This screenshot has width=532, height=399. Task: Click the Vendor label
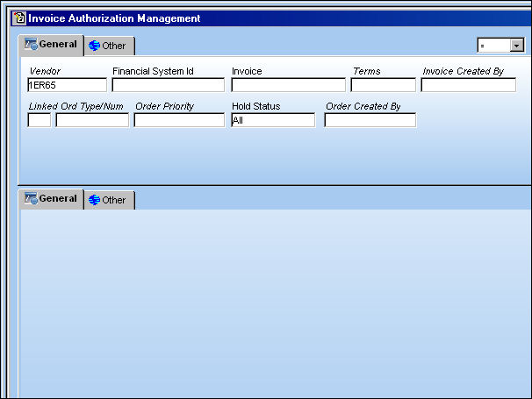pyautogui.click(x=45, y=71)
